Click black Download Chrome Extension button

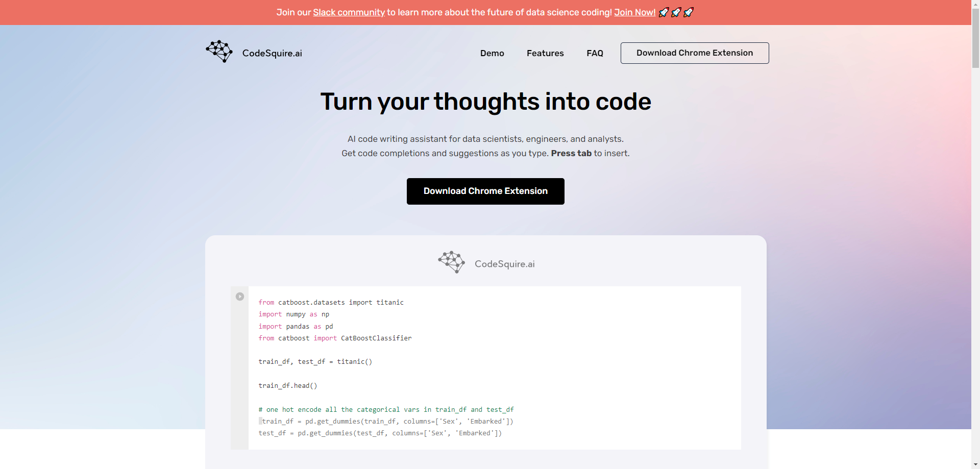click(x=485, y=191)
